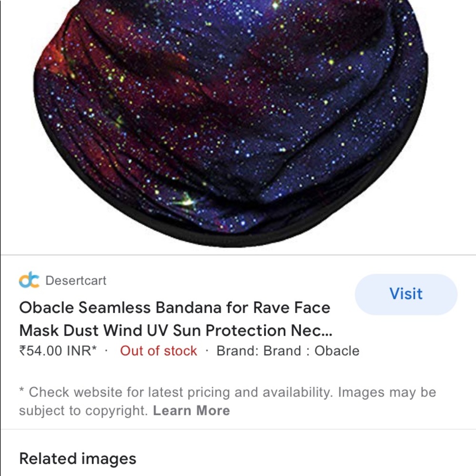Click the Related images heading text
The width and height of the screenshot is (476, 476).
[77, 458]
